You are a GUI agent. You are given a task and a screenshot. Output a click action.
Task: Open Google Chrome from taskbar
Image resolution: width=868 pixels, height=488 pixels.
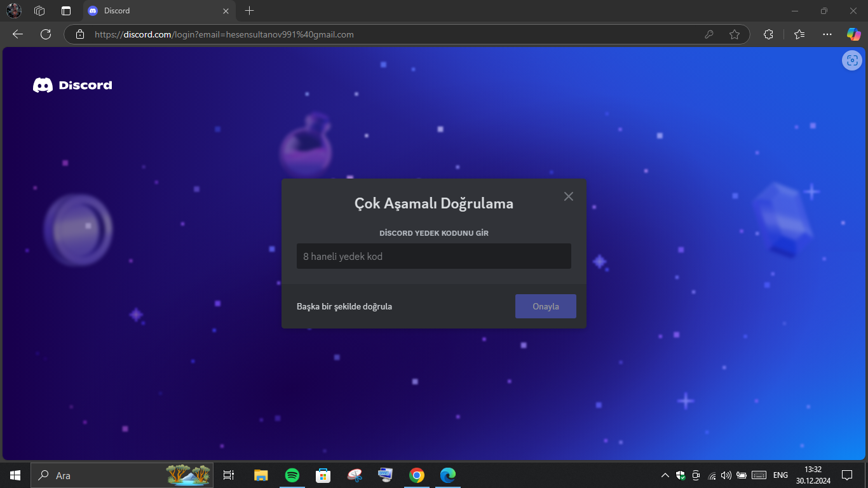point(417,475)
